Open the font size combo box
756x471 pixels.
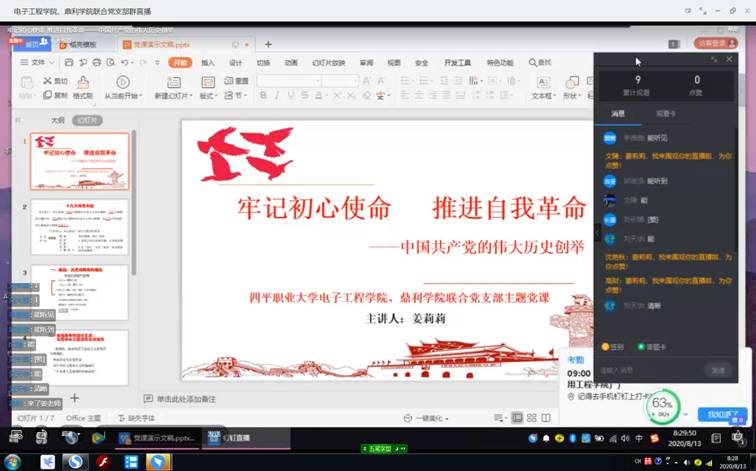(340, 81)
